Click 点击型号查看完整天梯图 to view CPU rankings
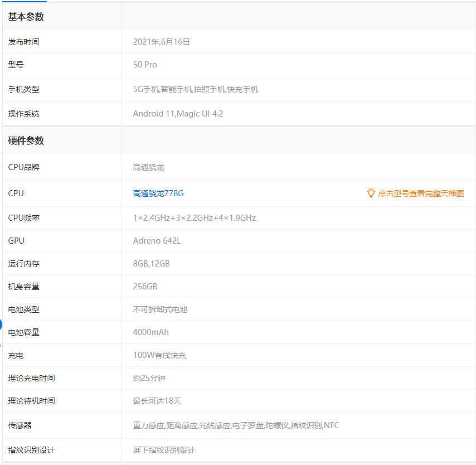Screen dimensions: 476x465 421,193
